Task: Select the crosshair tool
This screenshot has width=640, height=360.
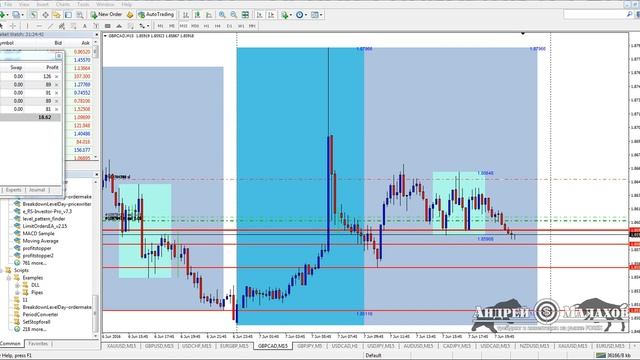Action: 13,26
